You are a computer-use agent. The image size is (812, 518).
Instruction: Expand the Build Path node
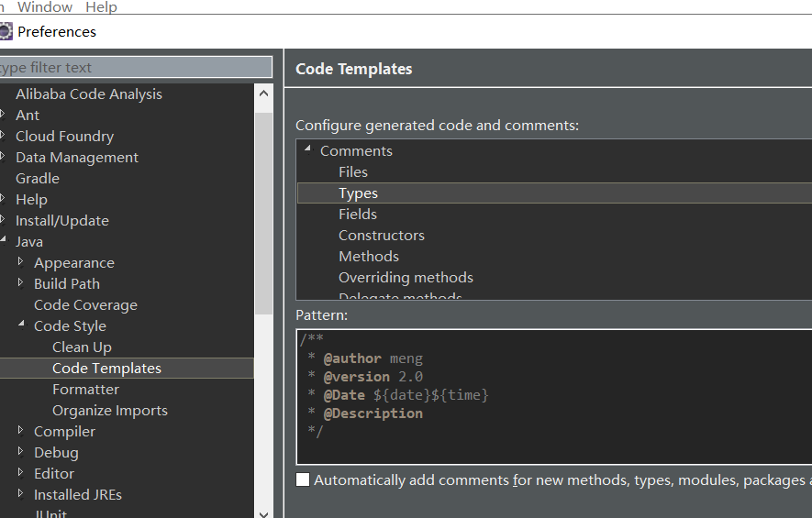[x=21, y=283]
